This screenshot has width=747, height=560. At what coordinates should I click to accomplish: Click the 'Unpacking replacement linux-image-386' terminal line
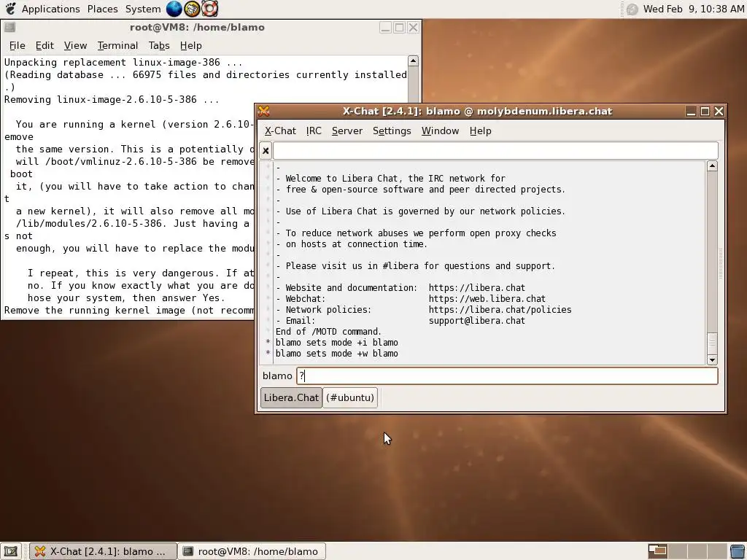[x=123, y=63]
